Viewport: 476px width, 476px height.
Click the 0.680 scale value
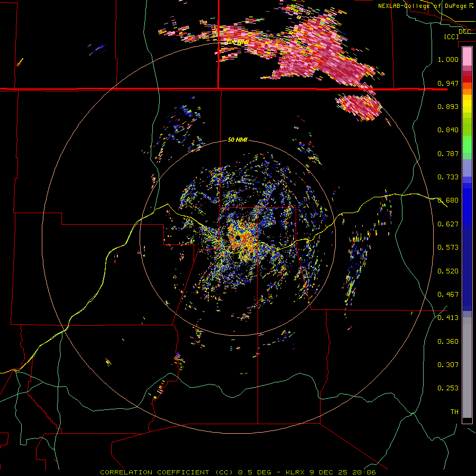448,200
